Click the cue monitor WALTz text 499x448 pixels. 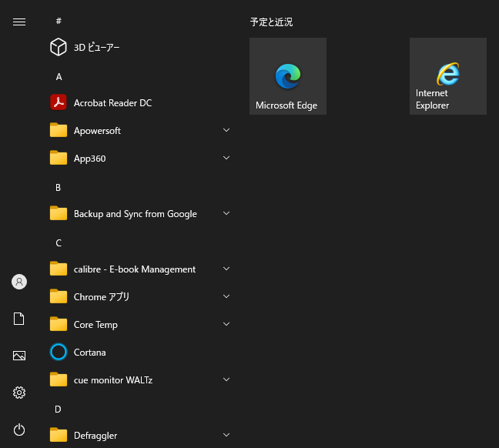click(113, 380)
